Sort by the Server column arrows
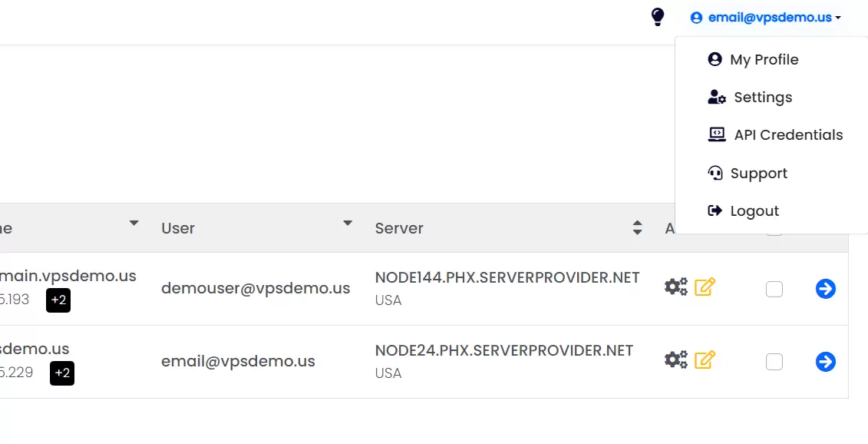 (637, 227)
